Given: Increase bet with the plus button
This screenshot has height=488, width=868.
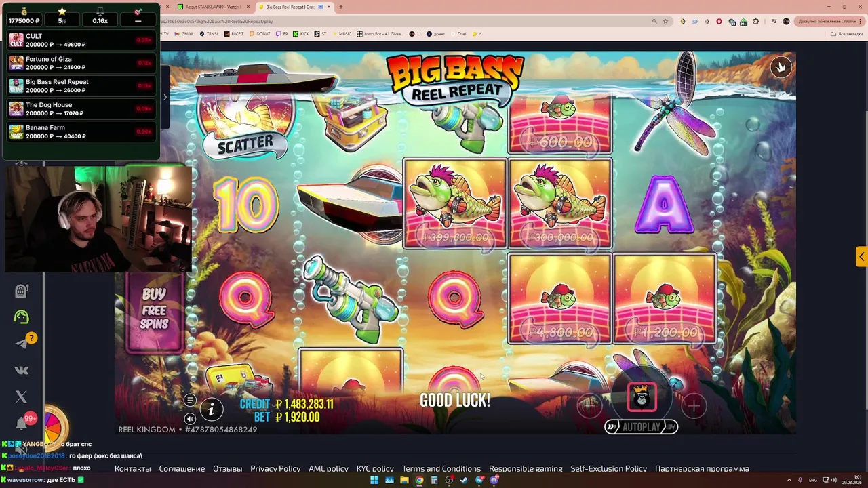Looking at the screenshot, I should 693,405.
